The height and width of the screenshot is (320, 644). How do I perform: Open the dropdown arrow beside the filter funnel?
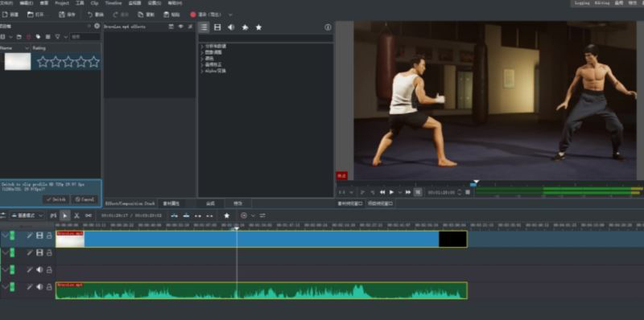tap(65, 37)
